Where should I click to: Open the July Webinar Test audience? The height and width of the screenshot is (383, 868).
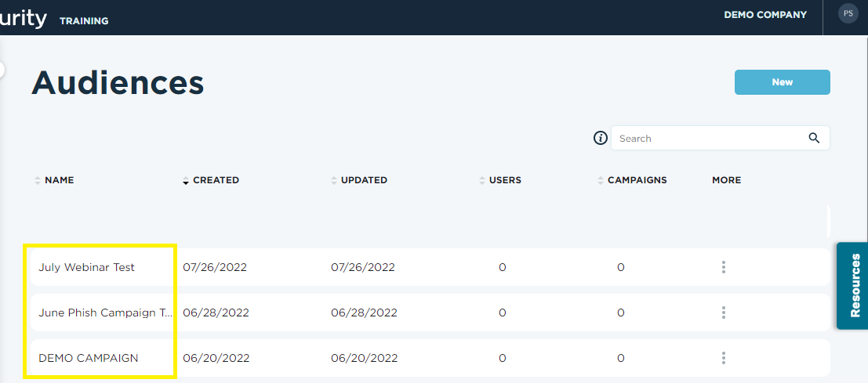coord(86,268)
